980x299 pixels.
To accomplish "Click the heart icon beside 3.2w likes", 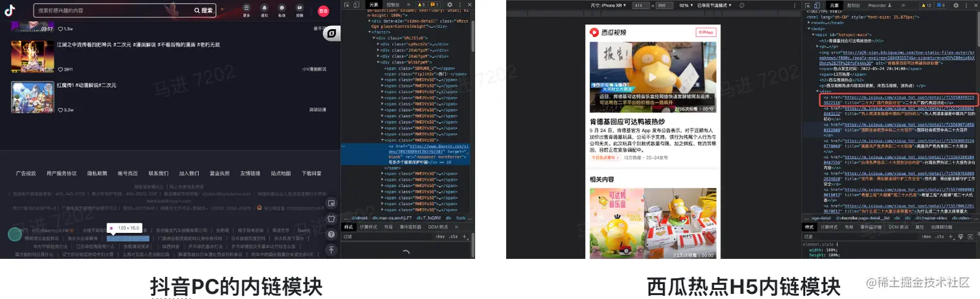I will point(60,110).
